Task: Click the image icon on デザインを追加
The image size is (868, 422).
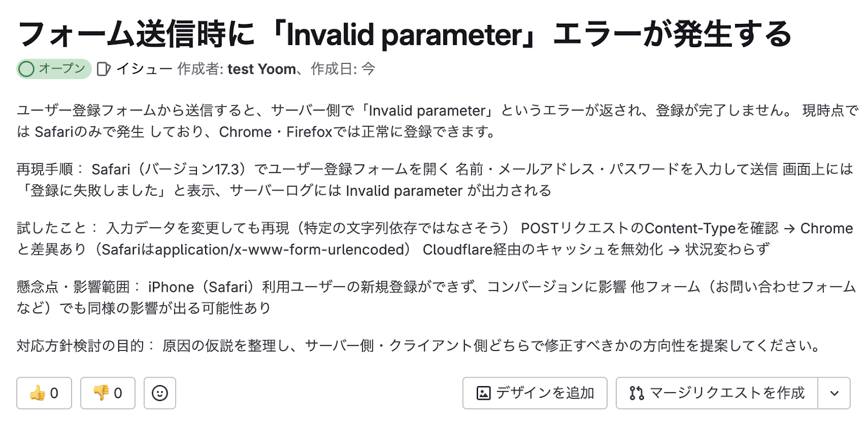Action: pyautogui.click(x=483, y=393)
